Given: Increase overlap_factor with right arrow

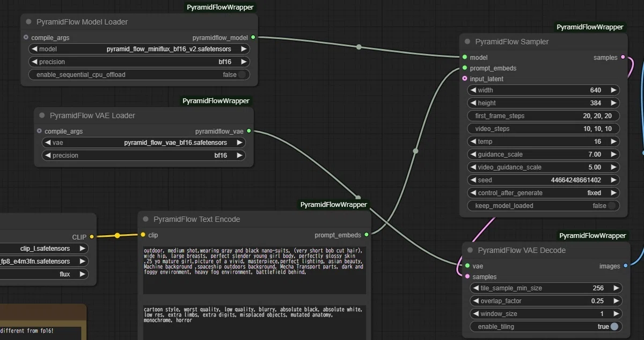Looking at the screenshot, I should pos(616,301).
